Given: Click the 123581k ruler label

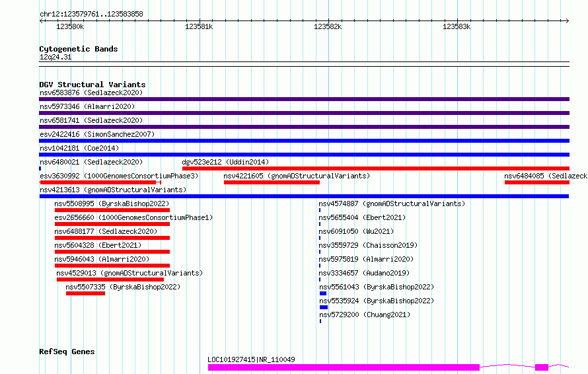Looking at the screenshot, I should tap(199, 26).
